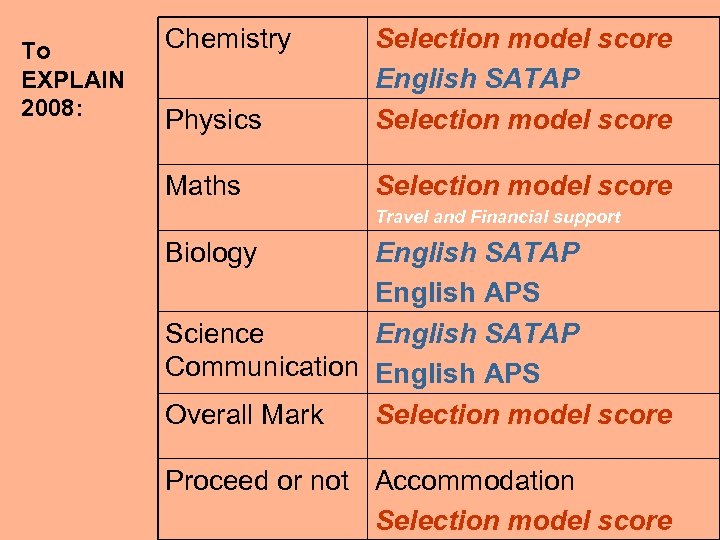This screenshot has height=540, width=720.
Task: Click the Accommodation text
Action: coord(474,481)
